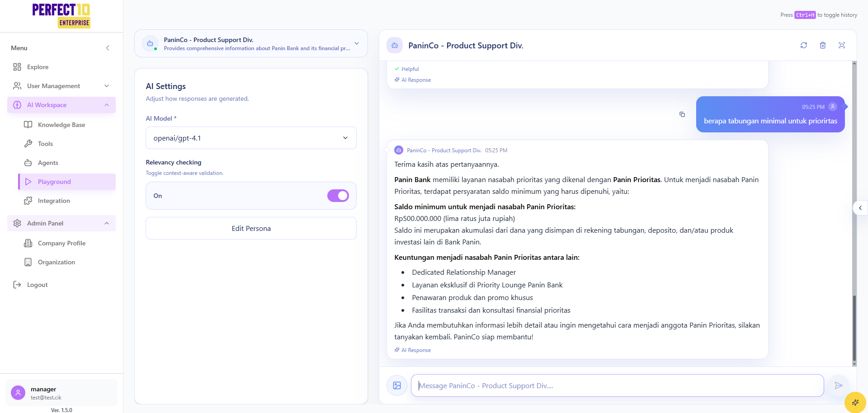Screen dimensions: 868x413
Task: Open the history side panel arrow
Action: click(x=860, y=208)
